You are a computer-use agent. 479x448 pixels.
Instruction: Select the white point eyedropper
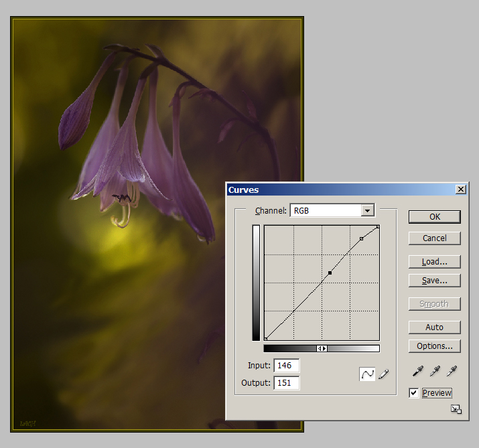coord(452,371)
